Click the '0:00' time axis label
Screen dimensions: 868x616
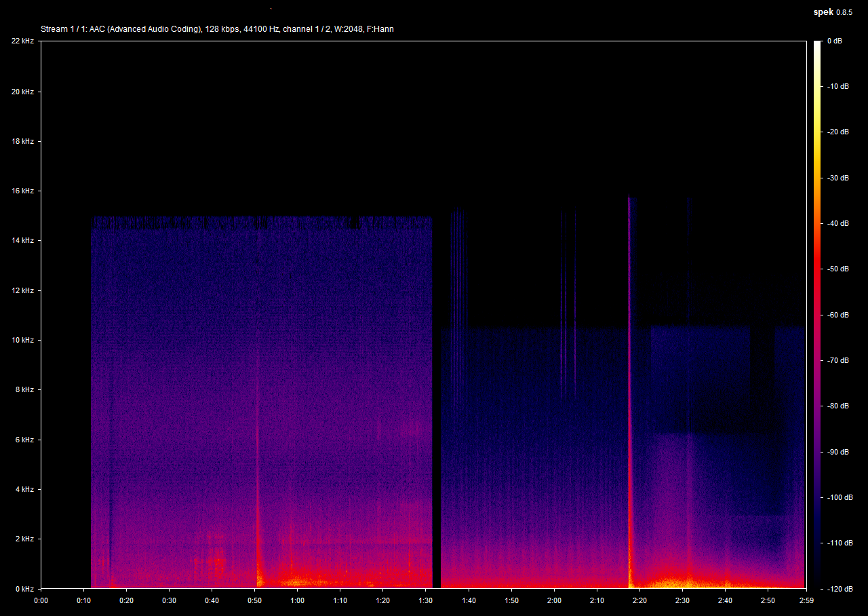pos(41,600)
